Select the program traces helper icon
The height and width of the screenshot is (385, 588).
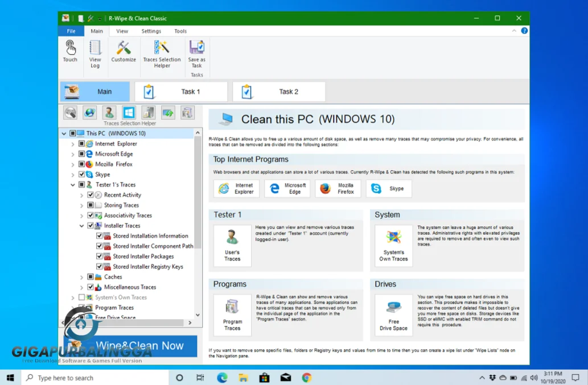[x=148, y=113]
